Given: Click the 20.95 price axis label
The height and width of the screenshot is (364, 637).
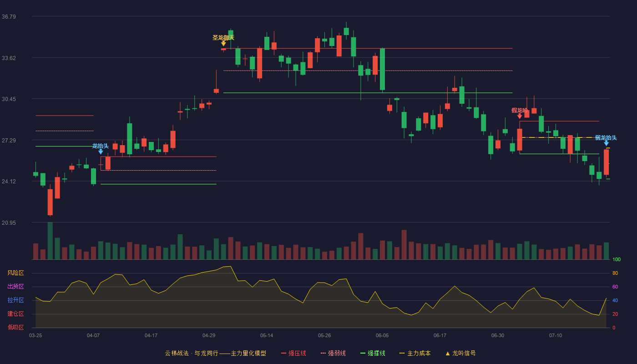Looking at the screenshot, I should click(9, 222).
